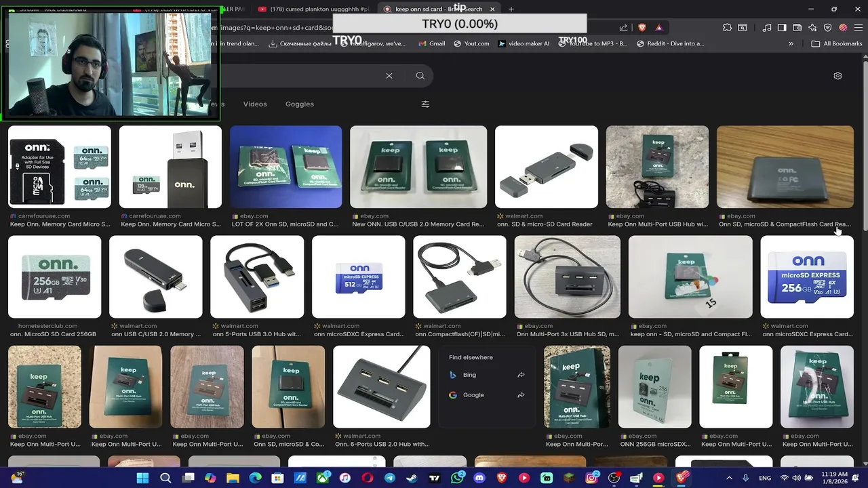Image resolution: width=868 pixels, height=488 pixels.
Task: Toggle the browser sidebar panel icon
Action: 782,28
